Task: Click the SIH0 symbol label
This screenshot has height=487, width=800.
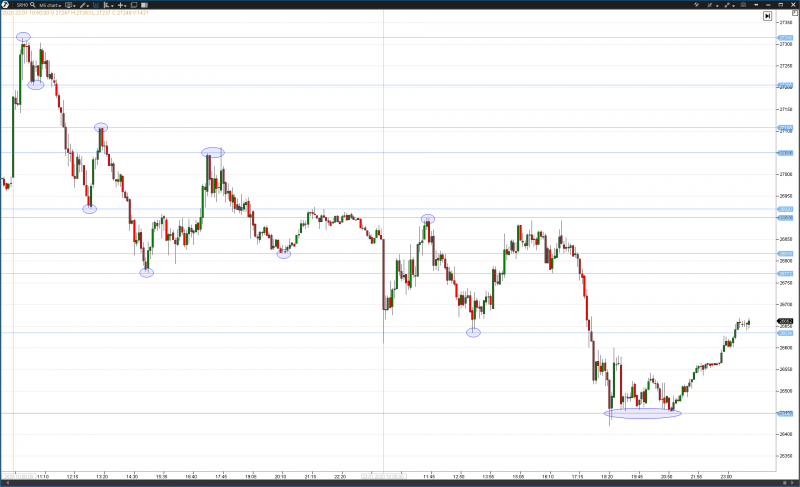Action: click(19, 5)
